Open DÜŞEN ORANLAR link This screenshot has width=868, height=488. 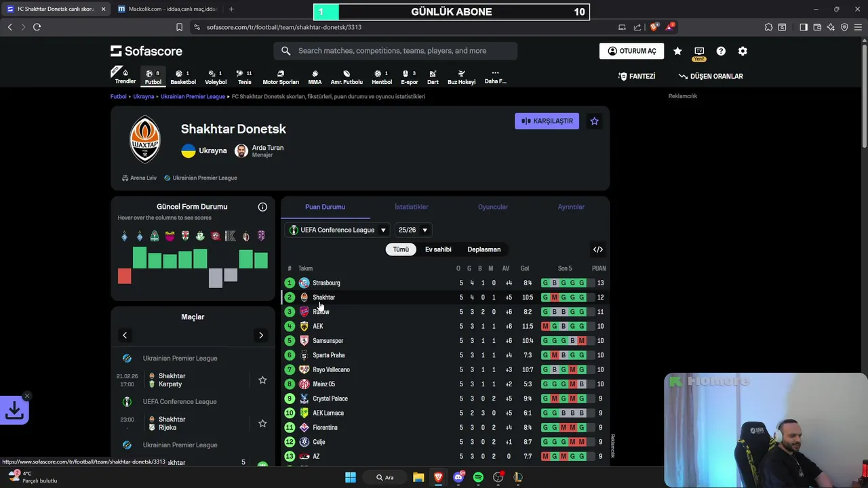711,77
